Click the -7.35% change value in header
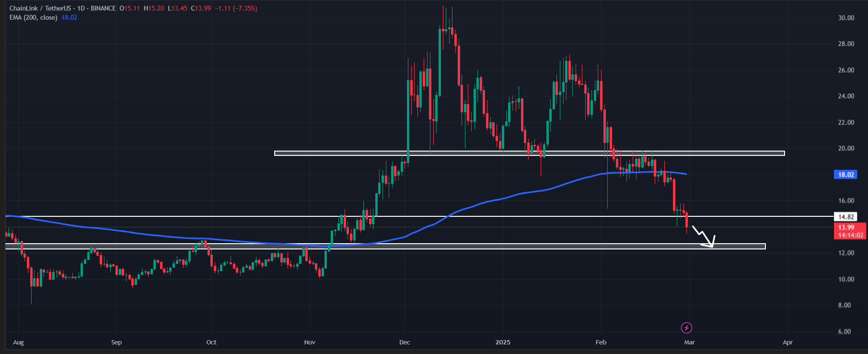This screenshot has height=354, width=868. (245, 8)
